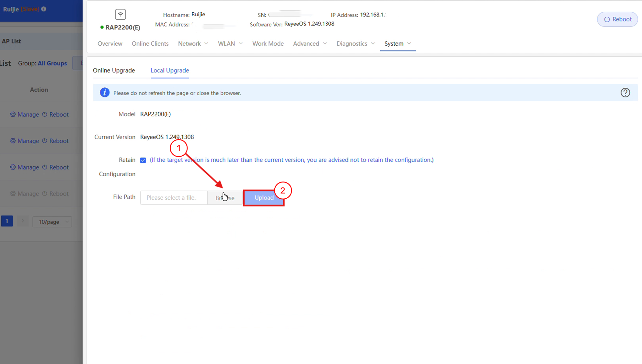
Task: Select page 1 in the AP list pagination
Action: 7,221
